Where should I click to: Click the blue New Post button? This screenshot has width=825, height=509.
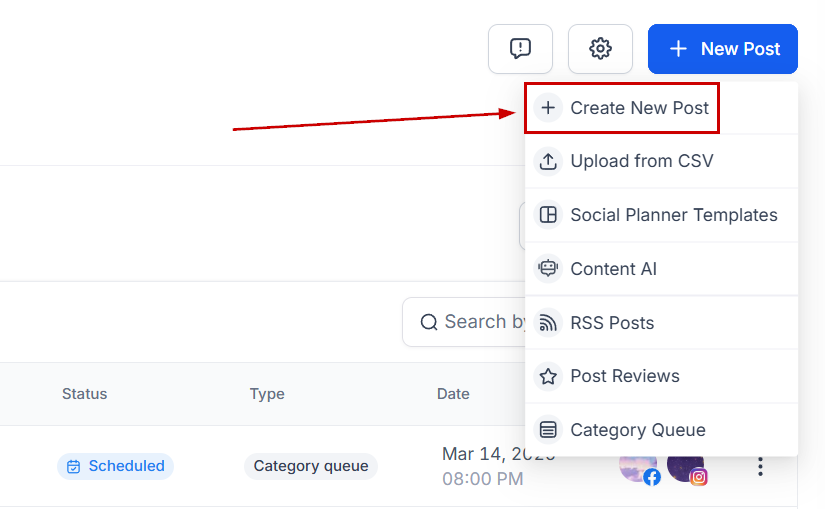[x=722, y=49]
